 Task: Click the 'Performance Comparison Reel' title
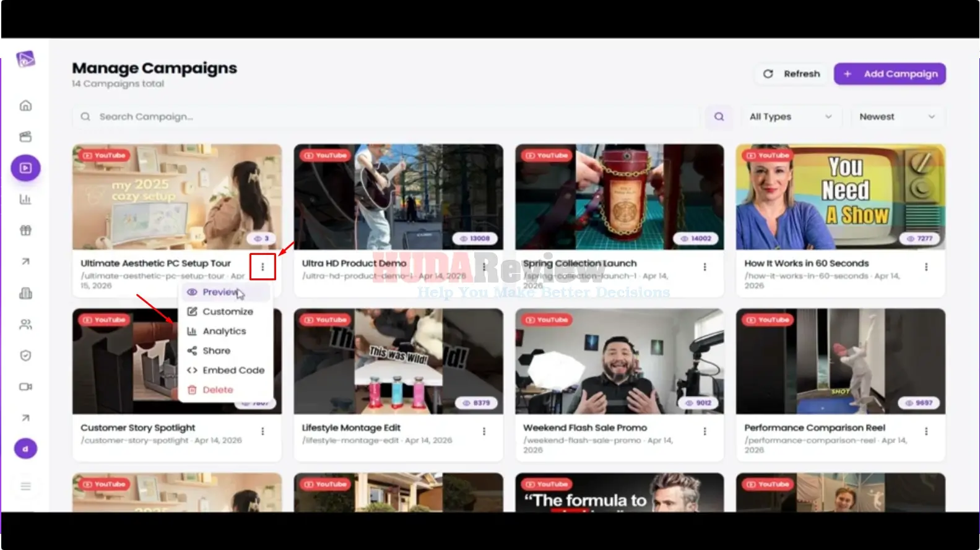click(815, 428)
